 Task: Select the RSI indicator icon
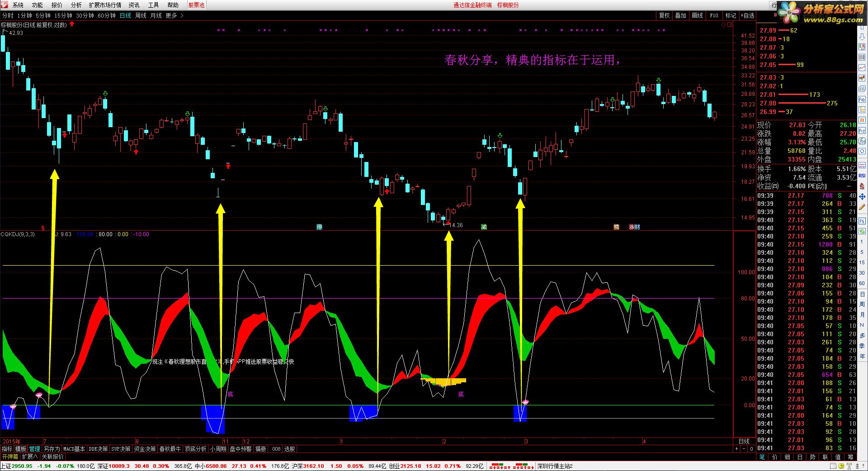pyautogui.click(x=862, y=175)
